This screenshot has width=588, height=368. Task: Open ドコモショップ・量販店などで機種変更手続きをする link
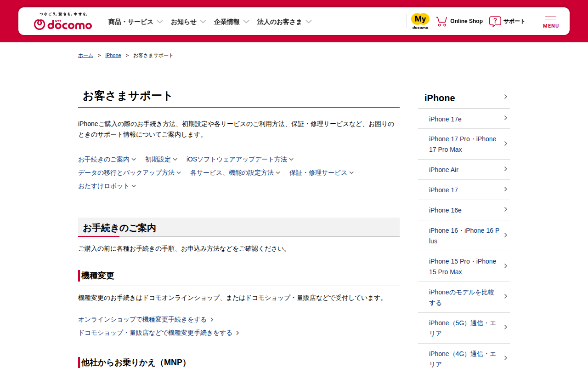click(158, 333)
